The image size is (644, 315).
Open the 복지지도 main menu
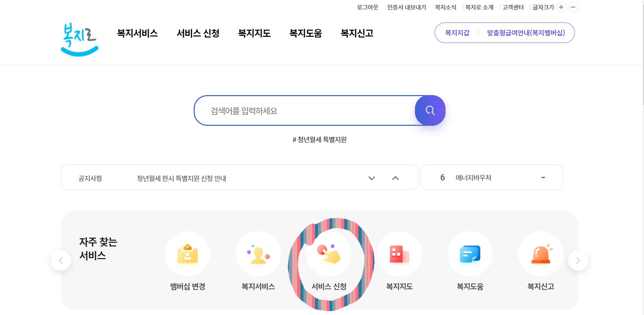click(254, 33)
